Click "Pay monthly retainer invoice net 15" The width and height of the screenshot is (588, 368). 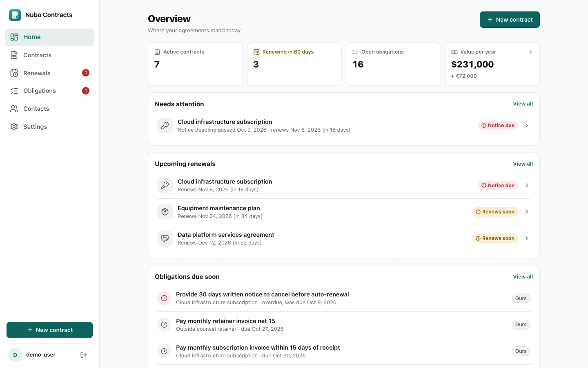[225, 321]
